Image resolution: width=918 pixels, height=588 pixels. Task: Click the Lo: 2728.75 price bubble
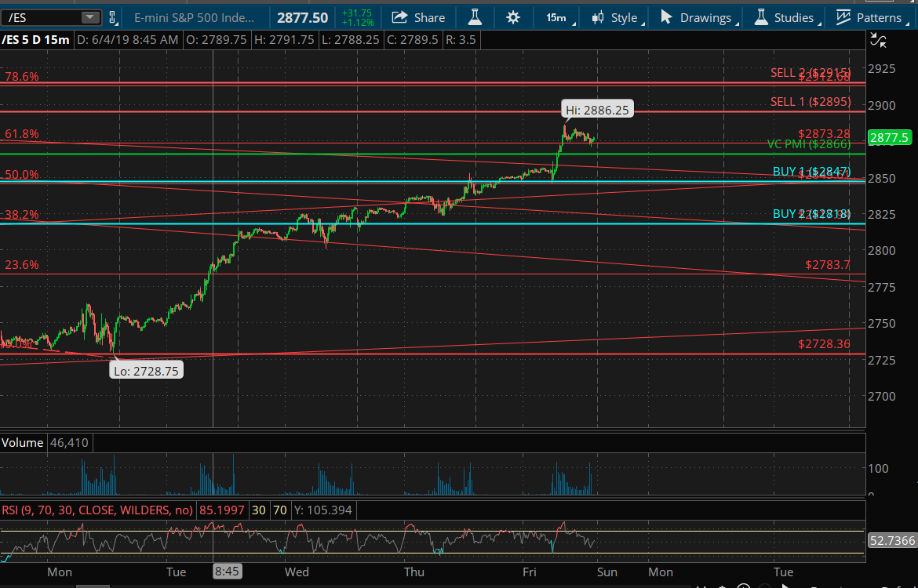[147, 370]
